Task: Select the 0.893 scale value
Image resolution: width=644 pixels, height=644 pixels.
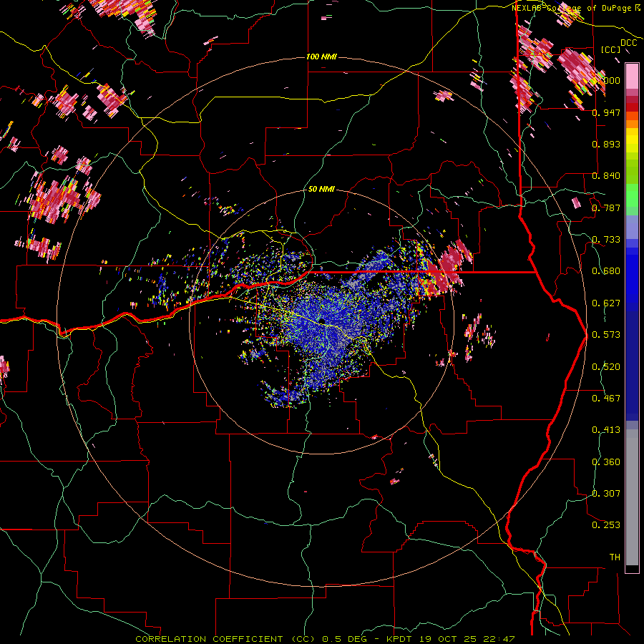Action: pos(606,144)
